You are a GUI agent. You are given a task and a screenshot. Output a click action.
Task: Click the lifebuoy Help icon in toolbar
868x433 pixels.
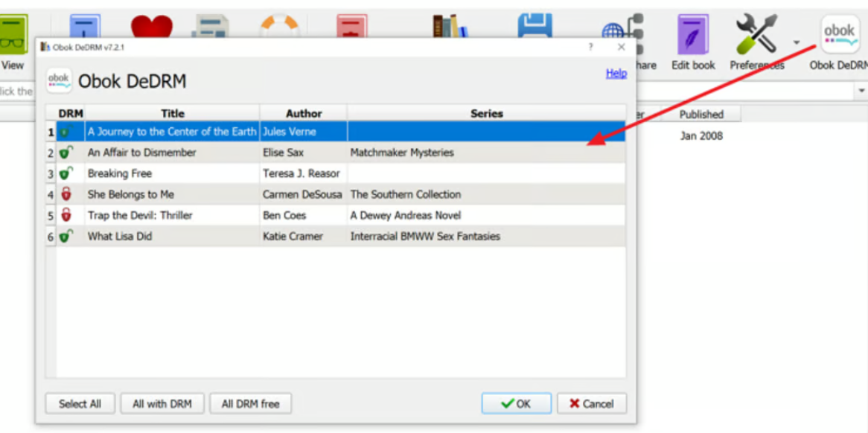tap(280, 26)
